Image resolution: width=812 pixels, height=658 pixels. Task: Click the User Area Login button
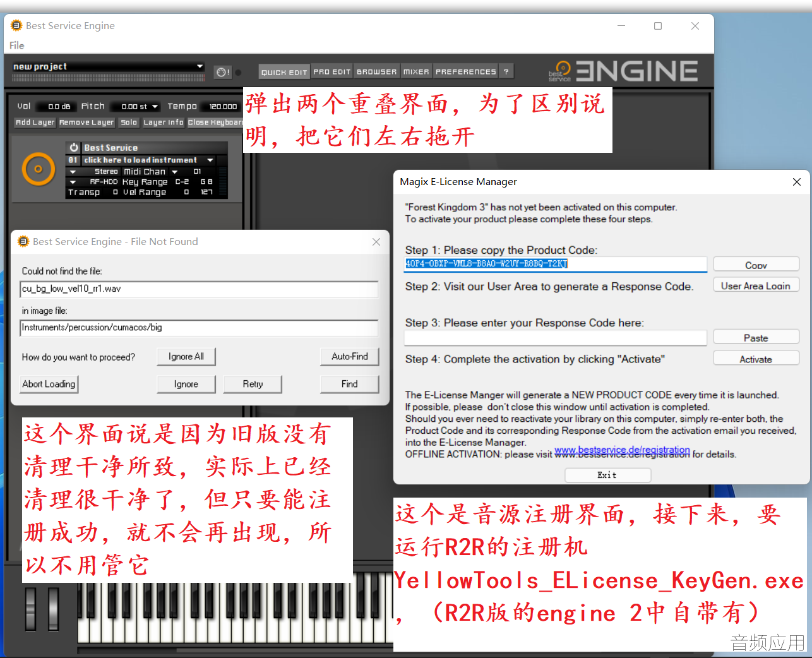click(x=756, y=285)
